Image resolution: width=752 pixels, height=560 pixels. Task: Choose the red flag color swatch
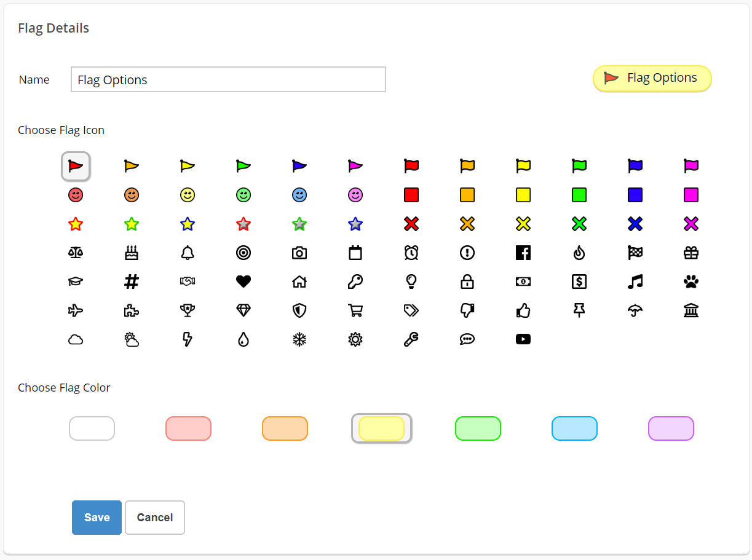click(189, 428)
